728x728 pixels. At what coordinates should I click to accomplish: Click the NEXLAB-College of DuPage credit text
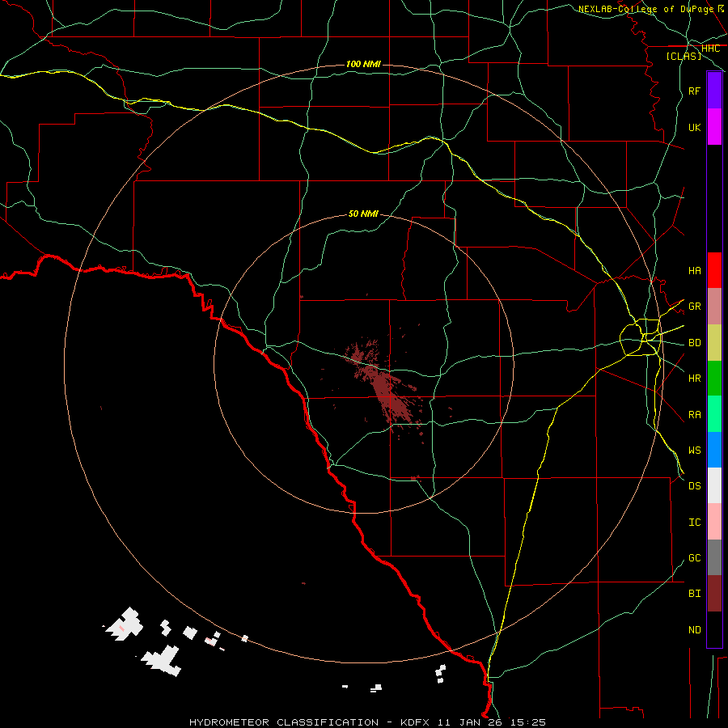pyautogui.click(x=645, y=9)
